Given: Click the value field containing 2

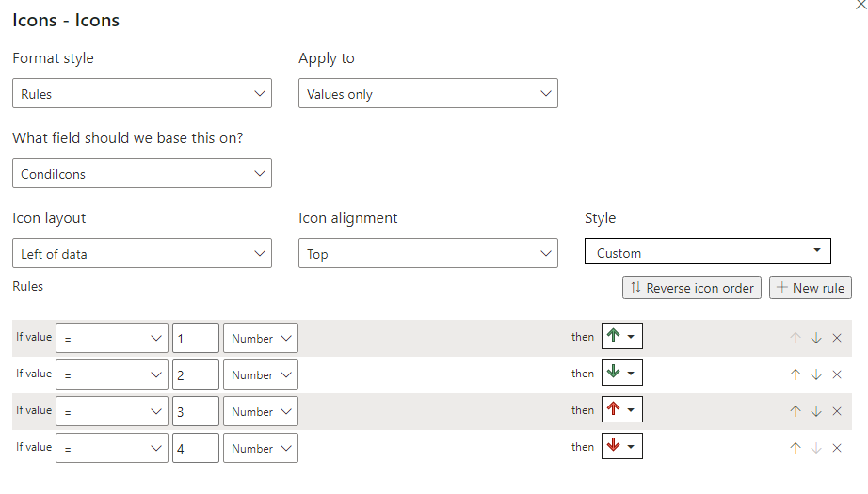Looking at the screenshot, I should tap(196, 374).
